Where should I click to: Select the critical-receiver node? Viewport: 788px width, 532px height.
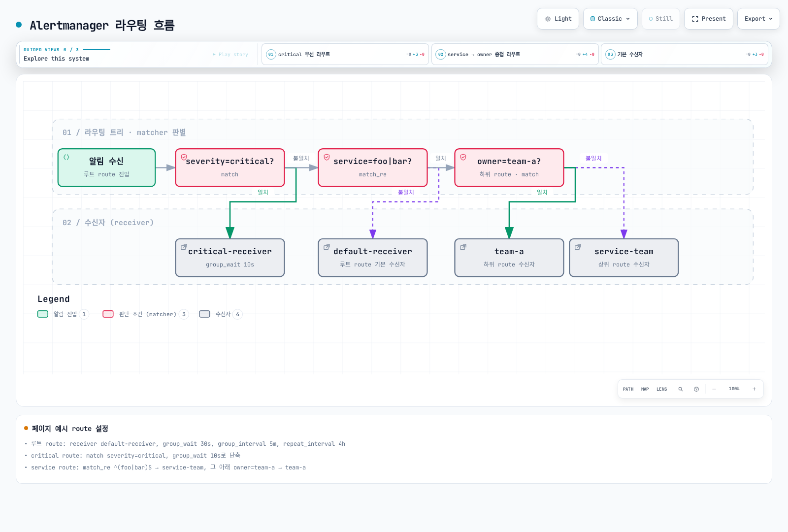coord(230,258)
